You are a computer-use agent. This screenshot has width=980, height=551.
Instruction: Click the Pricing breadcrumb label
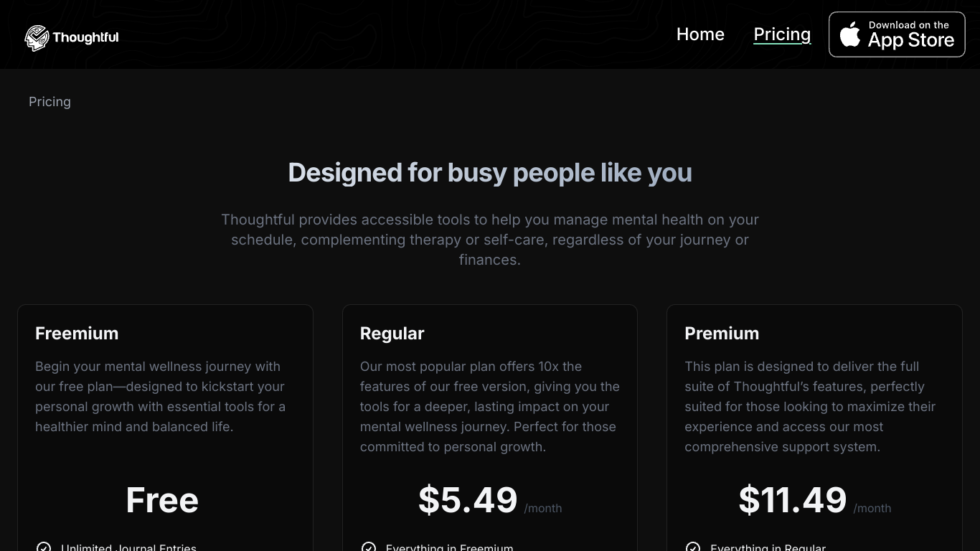coord(50,102)
